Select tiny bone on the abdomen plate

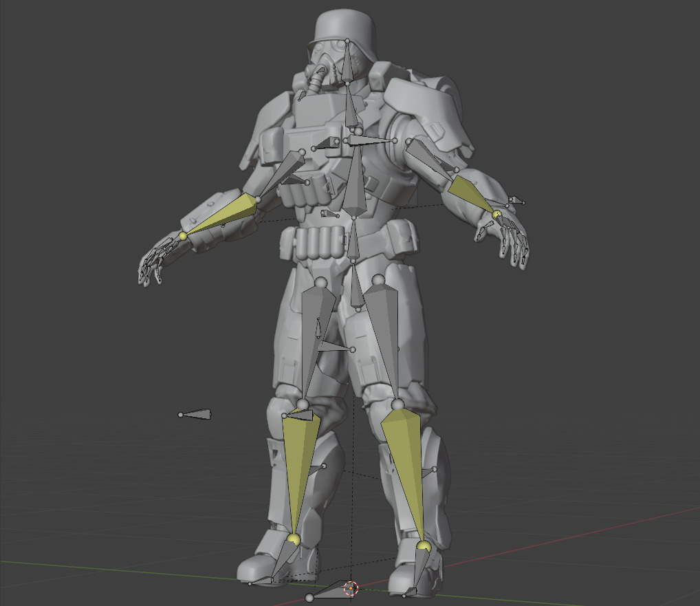[329, 214]
